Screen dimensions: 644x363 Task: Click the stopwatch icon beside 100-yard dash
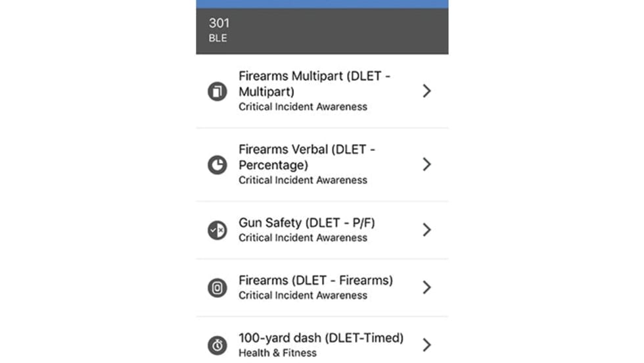[217, 345]
